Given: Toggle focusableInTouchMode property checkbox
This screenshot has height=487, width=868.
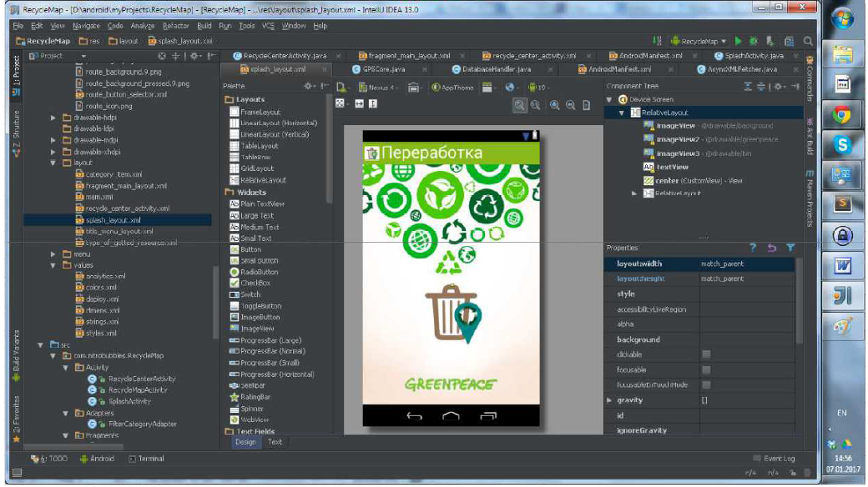Looking at the screenshot, I should pyautogui.click(x=706, y=384).
